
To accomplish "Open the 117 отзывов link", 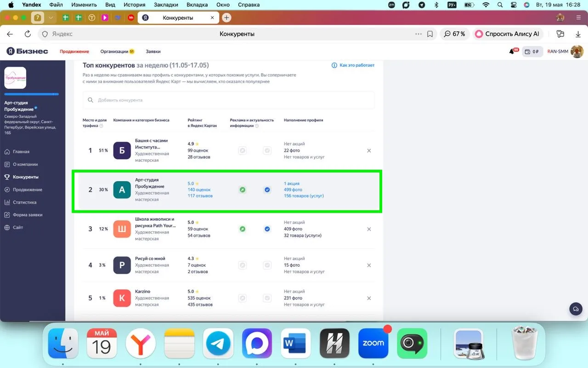I will (x=200, y=196).
